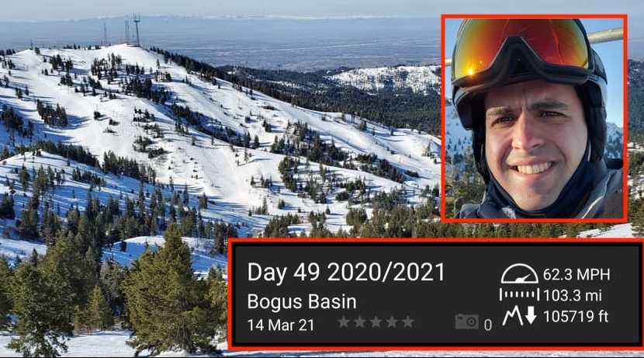Click the mountain vertical descent icon
644x358 pixels.
pos(520,315)
